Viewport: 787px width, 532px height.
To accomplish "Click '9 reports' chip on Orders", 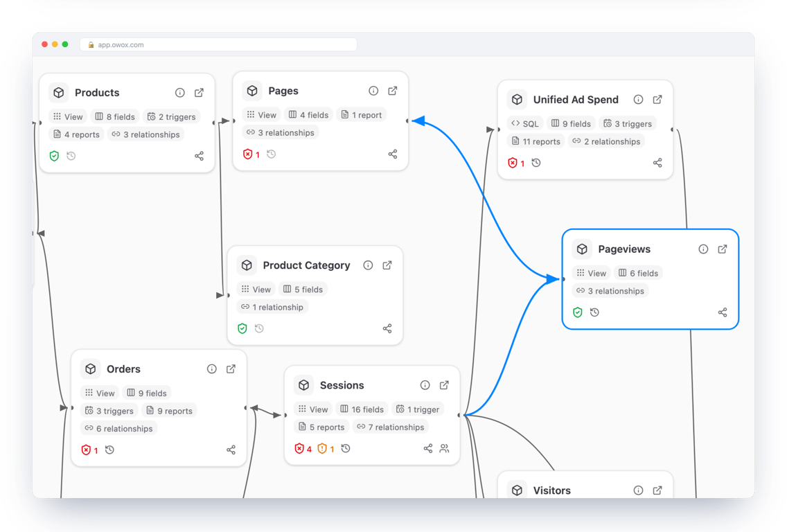I will pyautogui.click(x=169, y=411).
